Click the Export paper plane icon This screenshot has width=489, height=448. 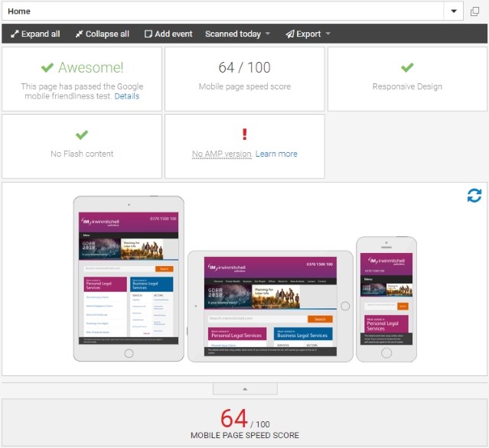290,34
